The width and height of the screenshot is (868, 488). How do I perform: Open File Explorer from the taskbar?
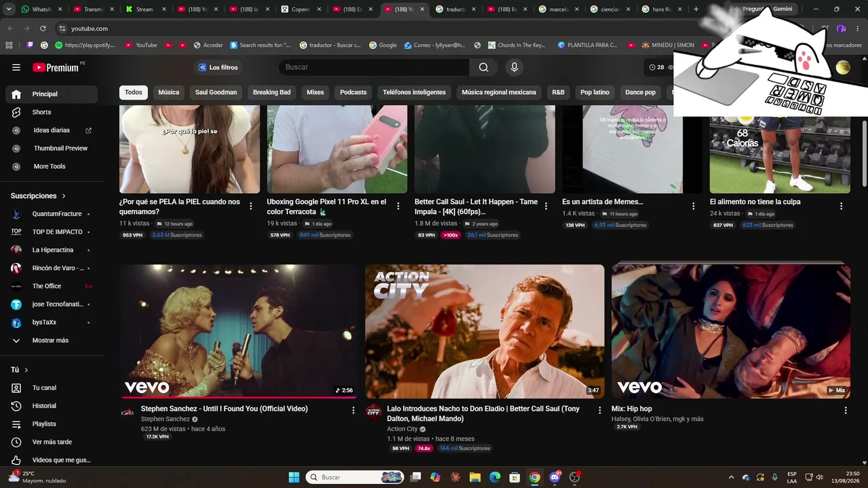[x=475, y=477]
